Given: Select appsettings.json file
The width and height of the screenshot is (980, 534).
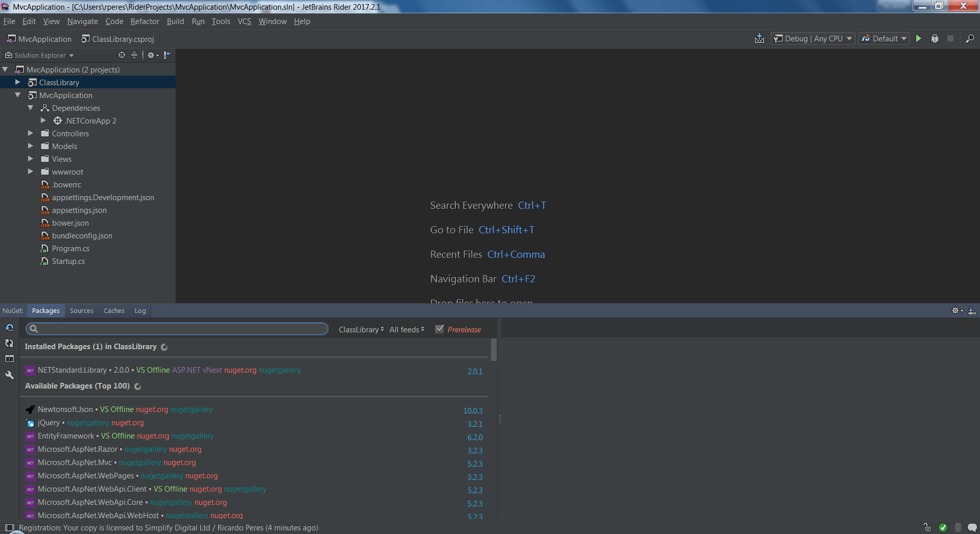Looking at the screenshot, I should point(79,210).
